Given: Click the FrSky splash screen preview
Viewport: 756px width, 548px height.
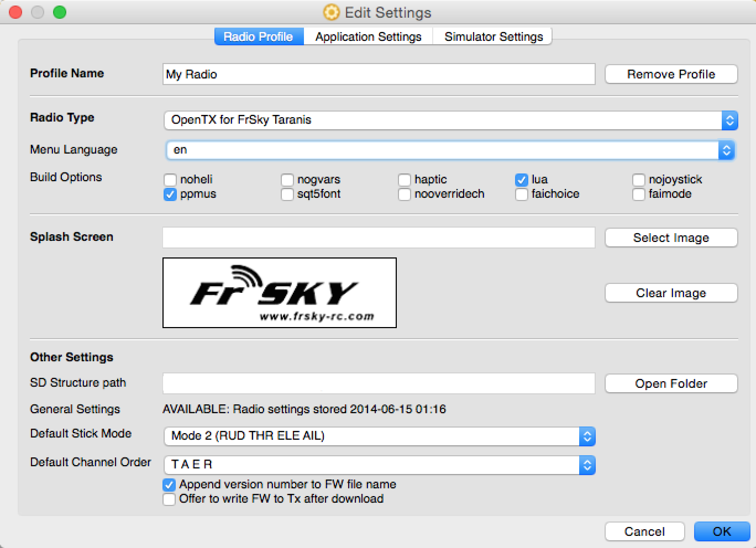Looking at the screenshot, I should coord(280,293).
